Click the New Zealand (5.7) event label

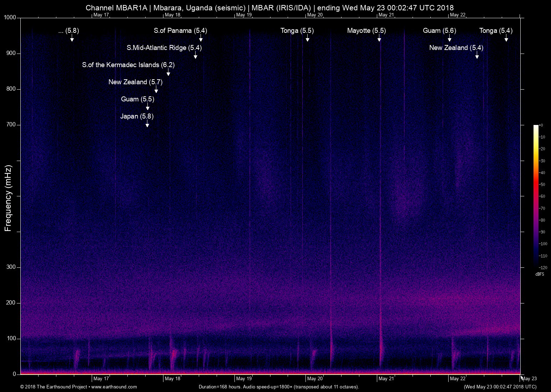click(135, 82)
